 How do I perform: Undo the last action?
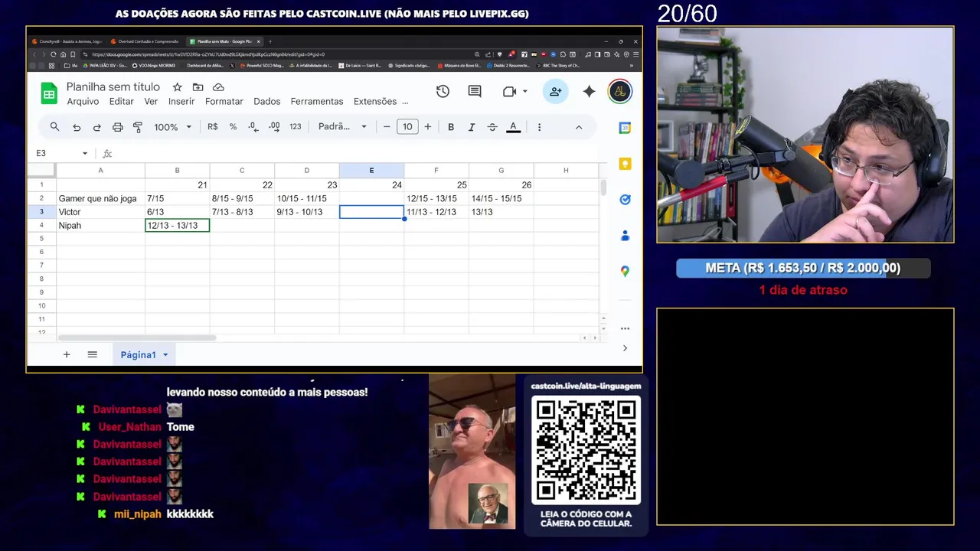[77, 127]
